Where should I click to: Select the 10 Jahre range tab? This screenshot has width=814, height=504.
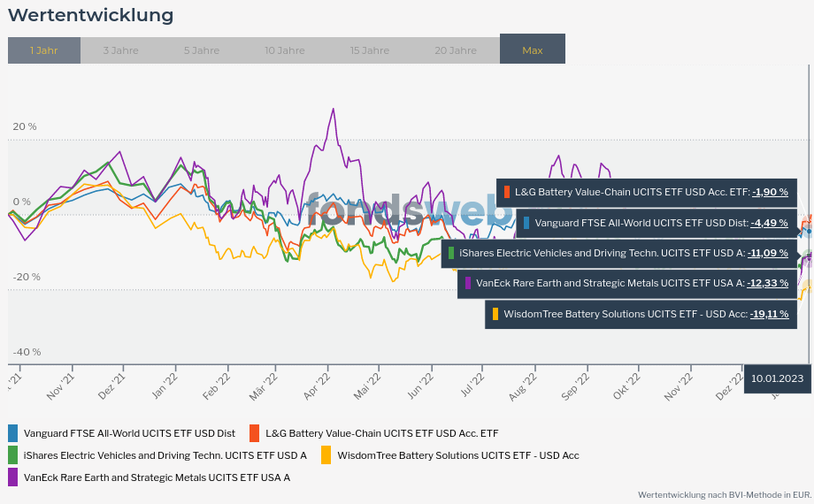pyautogui.click(x=284, y=50)
